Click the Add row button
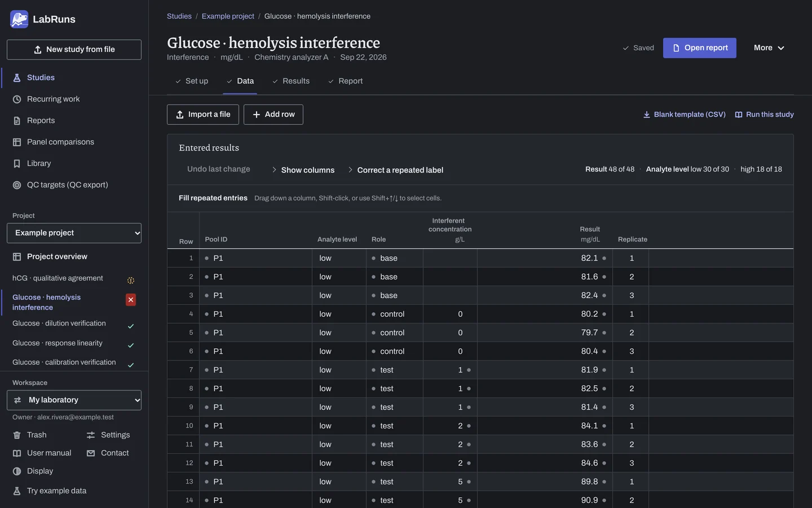 coord(273,115)
